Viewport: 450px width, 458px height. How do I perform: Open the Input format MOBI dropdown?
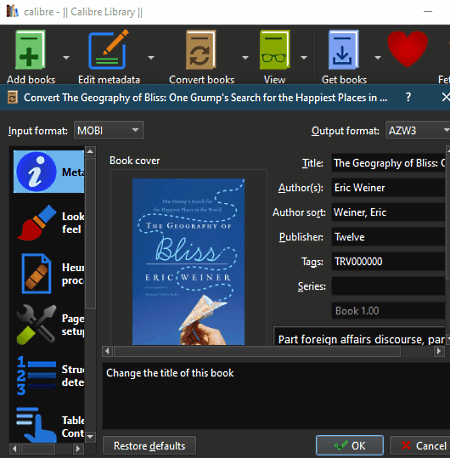[109, 130]
